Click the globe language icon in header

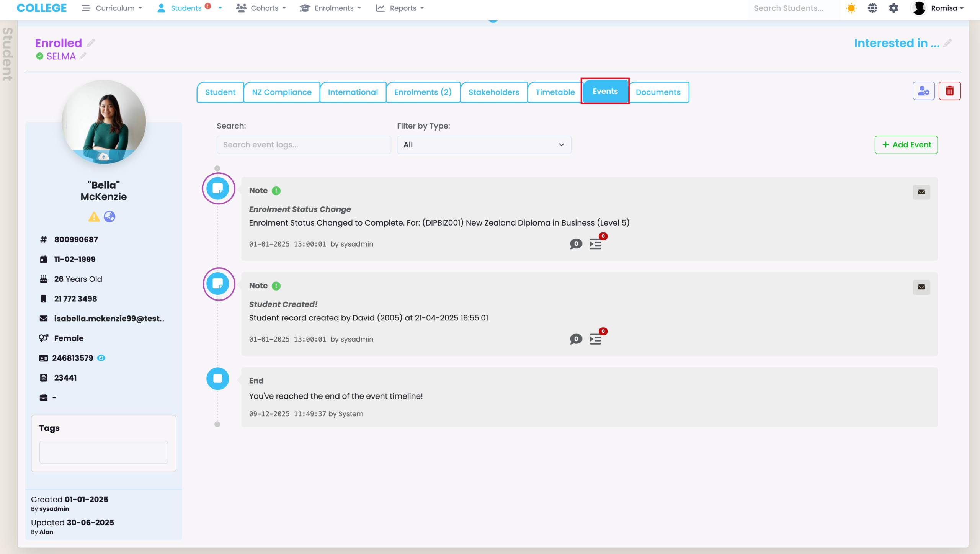coord(872,8)
